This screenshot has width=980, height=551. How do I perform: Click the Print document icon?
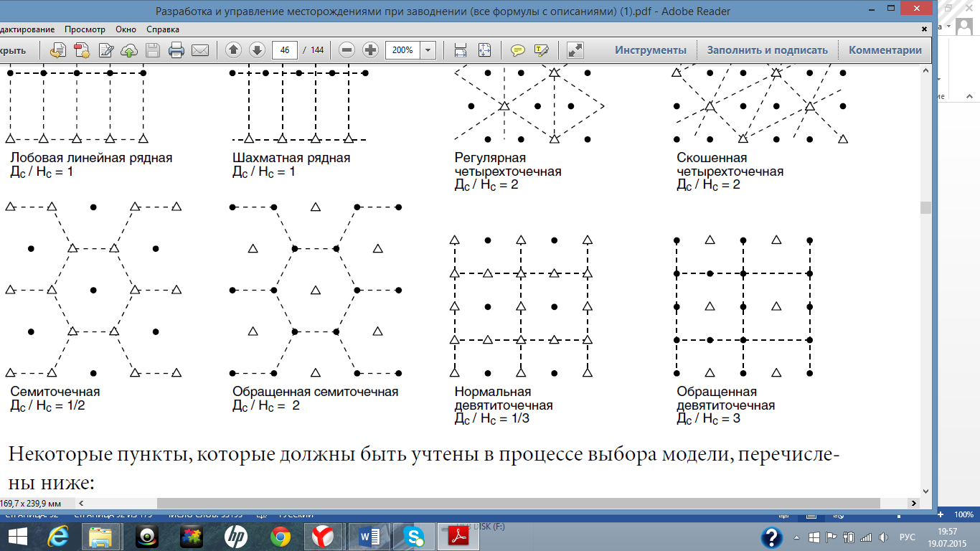click(176, 50)
